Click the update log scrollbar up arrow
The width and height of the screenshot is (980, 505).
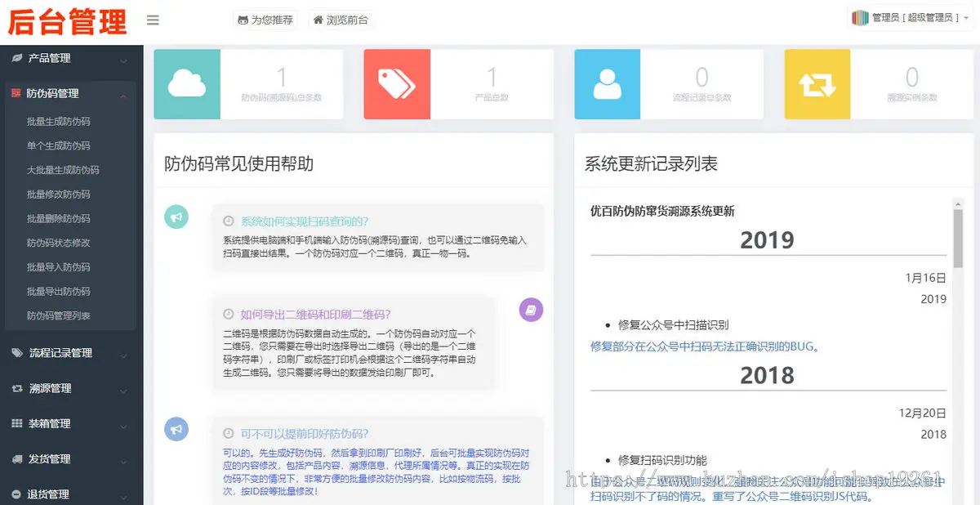click(958, 202)
